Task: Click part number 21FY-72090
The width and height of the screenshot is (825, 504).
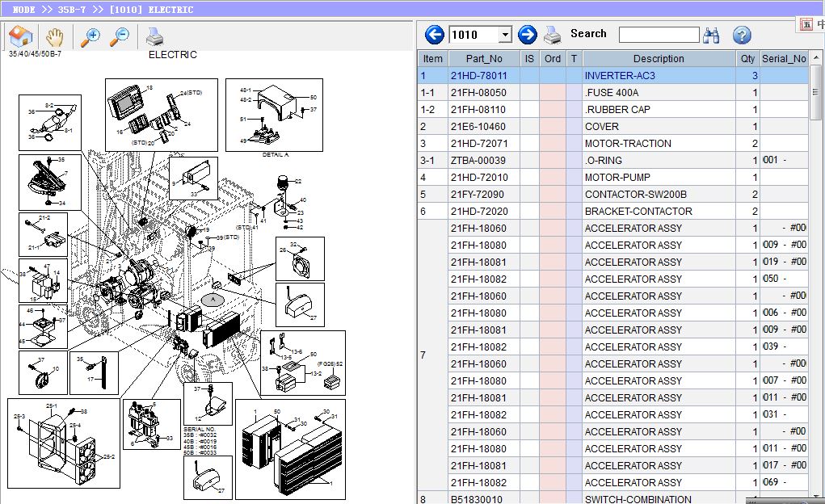Action: (478, 195)
